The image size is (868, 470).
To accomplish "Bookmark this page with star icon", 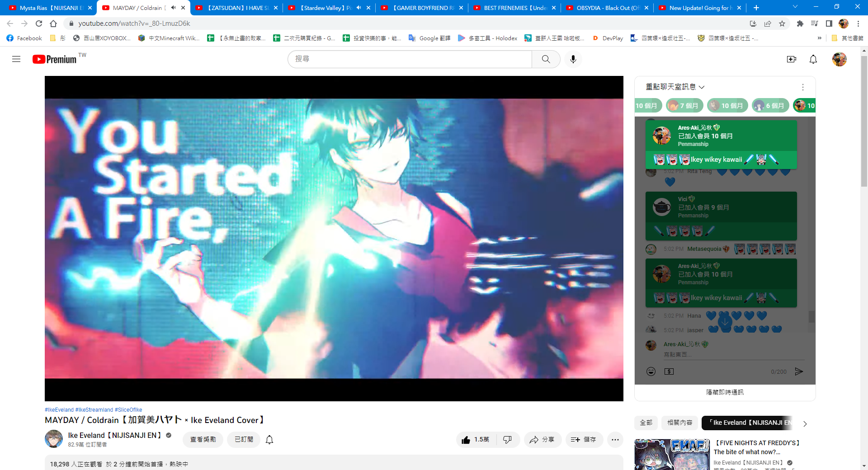I will 782,23.
